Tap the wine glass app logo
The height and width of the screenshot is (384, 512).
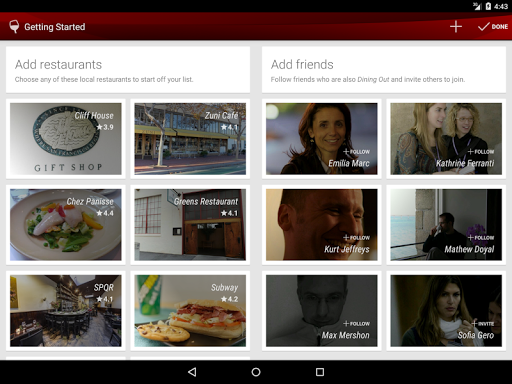[x=14, y=27]
